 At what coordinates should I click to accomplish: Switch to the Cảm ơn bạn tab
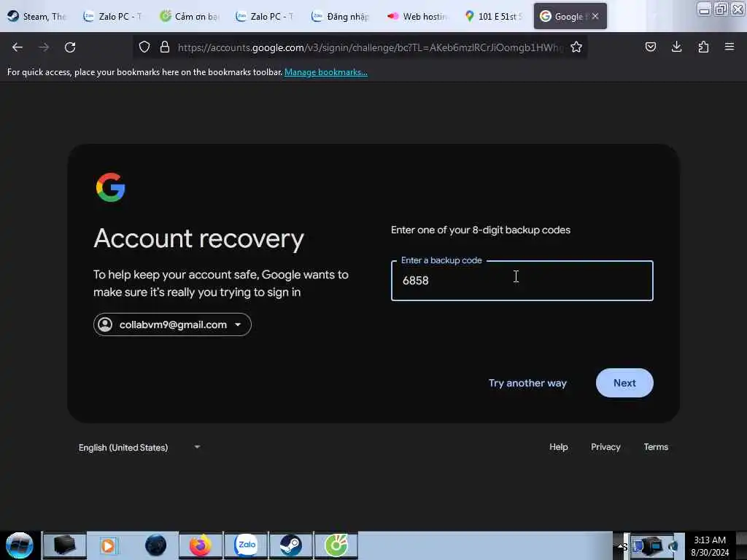pos(189,16)
